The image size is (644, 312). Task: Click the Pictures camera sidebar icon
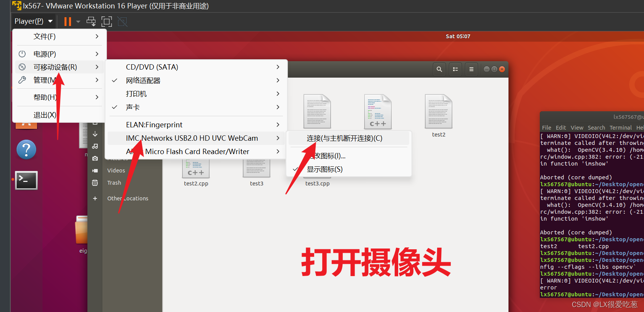pyautogui.click(x=95, y=158)
